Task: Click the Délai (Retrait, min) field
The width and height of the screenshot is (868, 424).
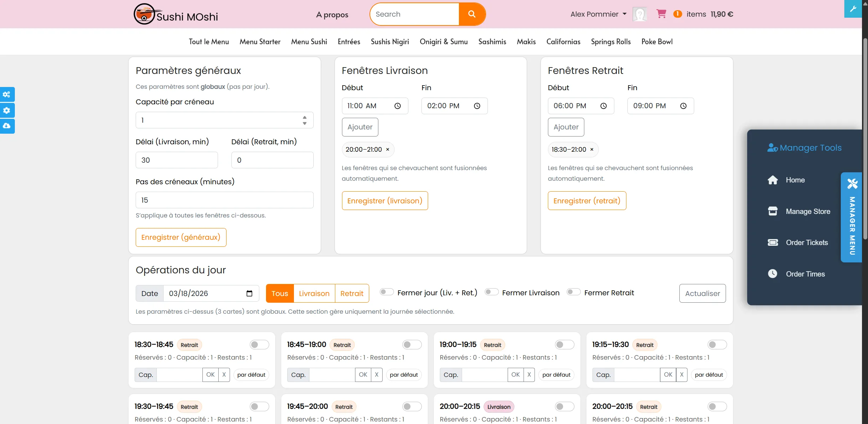Action: [x=272, y=160]
